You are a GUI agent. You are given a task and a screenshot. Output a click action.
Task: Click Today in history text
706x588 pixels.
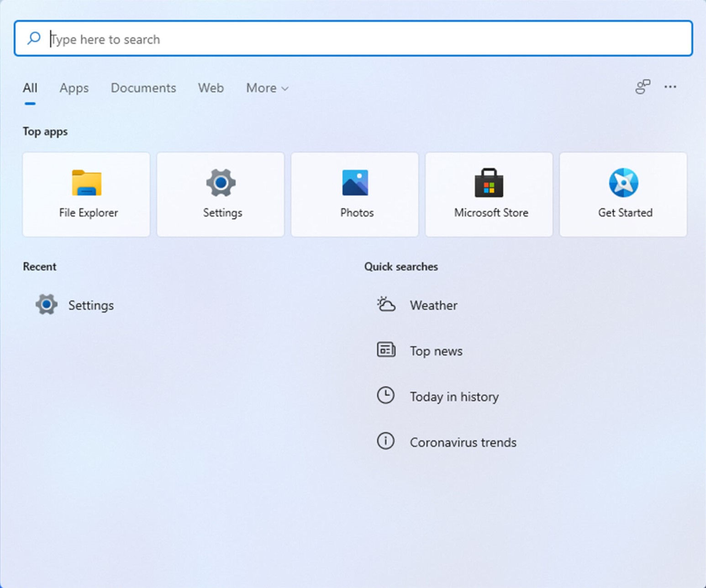point(454,397)
